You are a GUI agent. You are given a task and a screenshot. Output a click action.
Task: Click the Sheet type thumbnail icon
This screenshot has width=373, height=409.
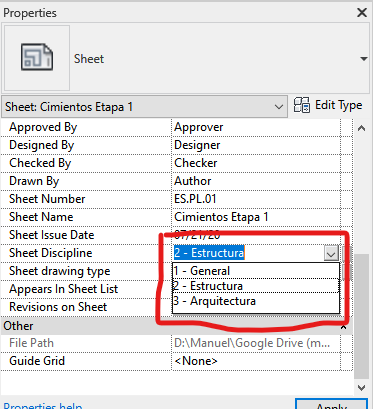pos(37,57)
